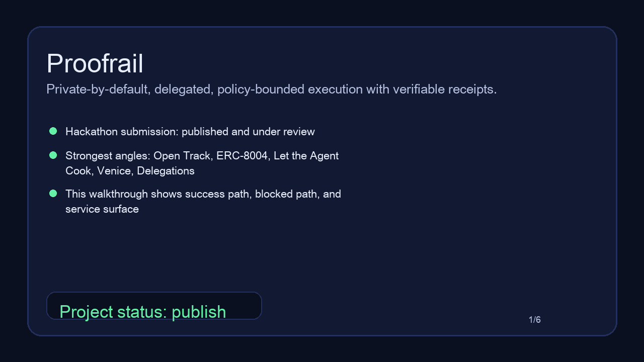The height and width of the screenshot is (362, 644).
Task: Click the Project status: publish box
Action: click(x=154, y=306)
